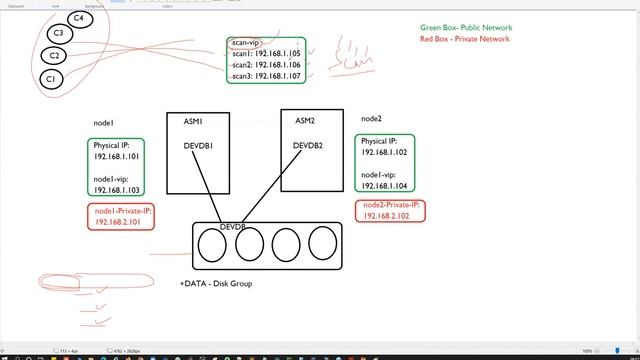This screenshot has height=360, width=640.
Task: Click private address '192.168.2.102'
Action: point(386,216)
